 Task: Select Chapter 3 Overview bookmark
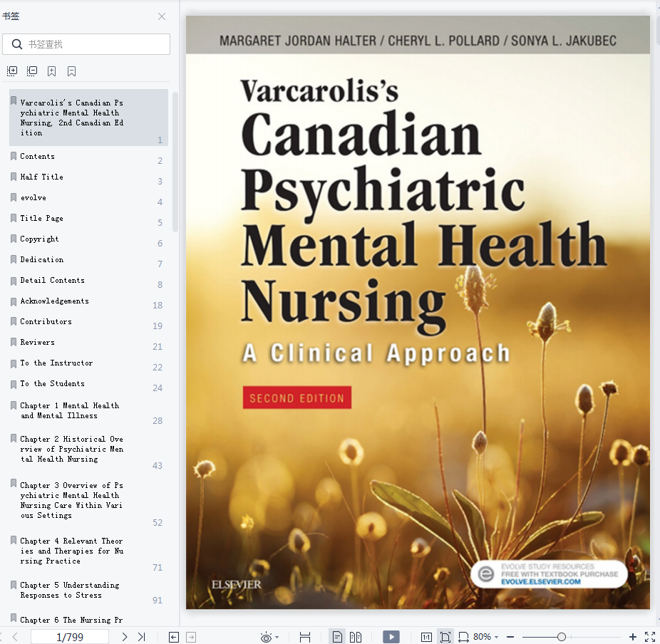71,500
